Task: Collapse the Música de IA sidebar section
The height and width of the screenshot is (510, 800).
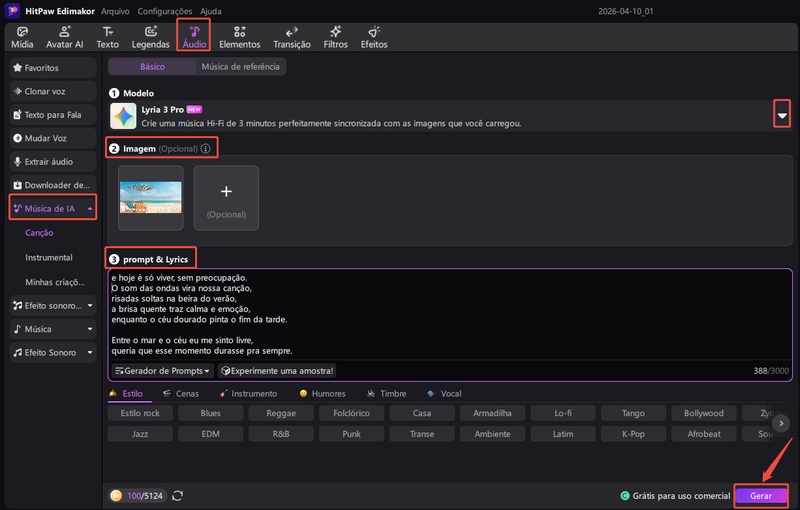Action: (x=91, y=208)
